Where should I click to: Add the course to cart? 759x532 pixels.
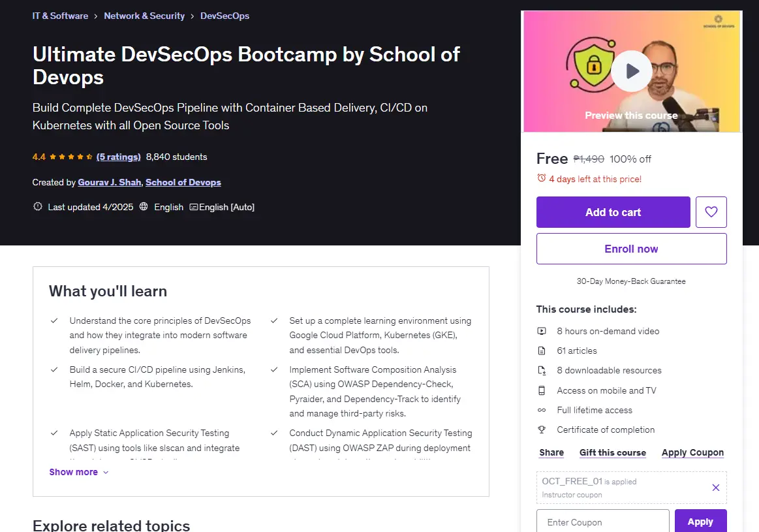tap(613, 212)
